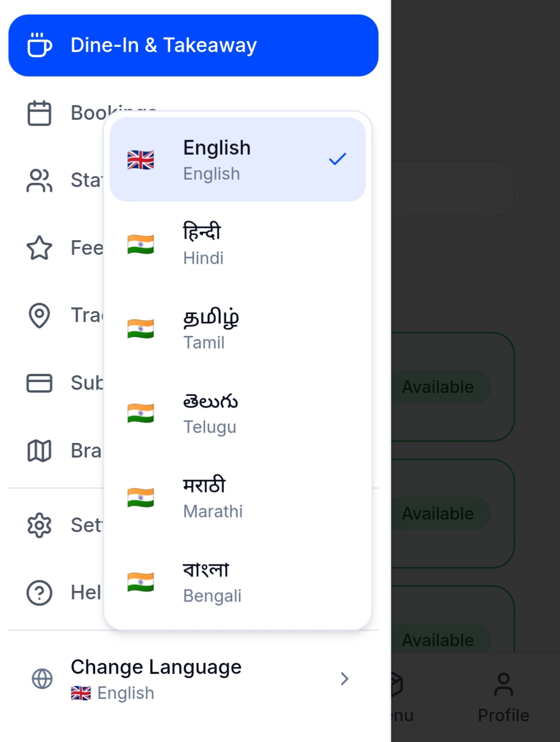Expand Change Language chevron arrow

pyautogui.click(x=344, y=679)
